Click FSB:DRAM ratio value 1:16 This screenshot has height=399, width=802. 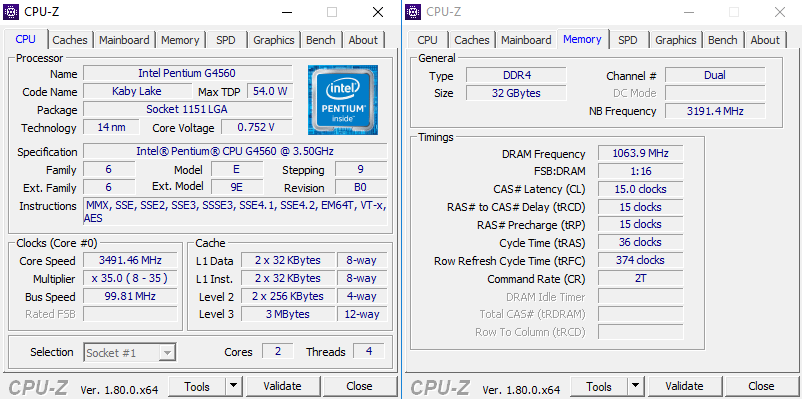pos(640,171)
